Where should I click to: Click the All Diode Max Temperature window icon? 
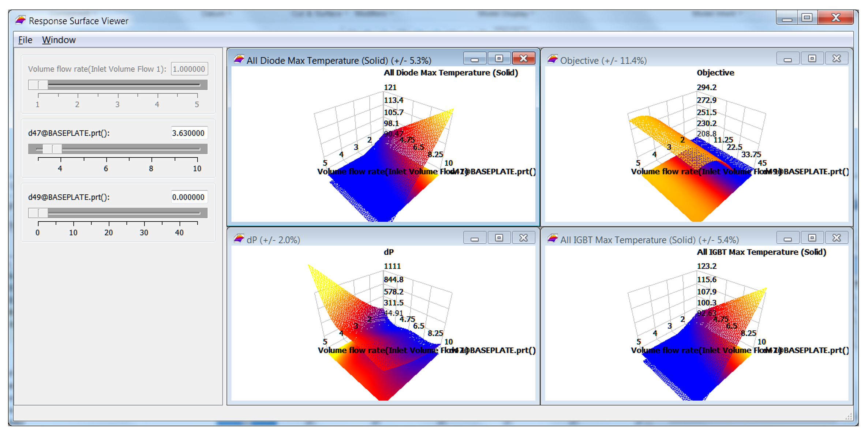[239, 60]
